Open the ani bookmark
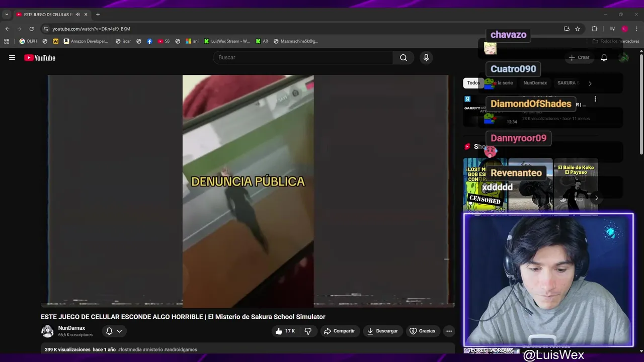 (192, 41)
